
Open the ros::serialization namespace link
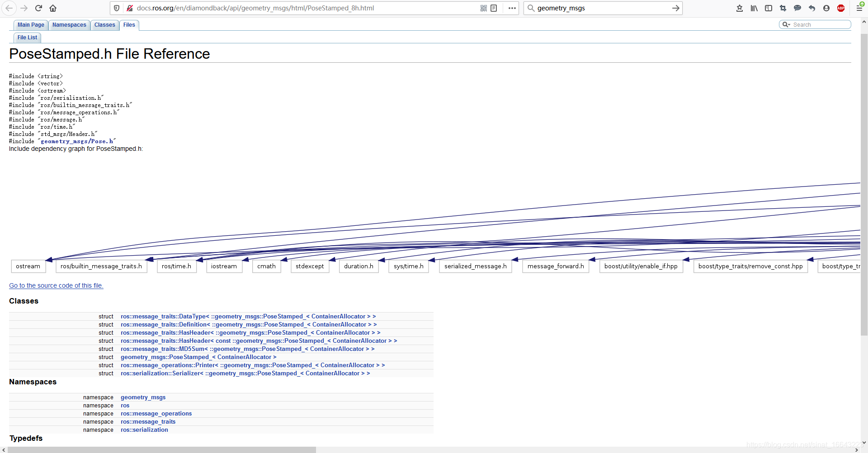(x=144, y=430)
